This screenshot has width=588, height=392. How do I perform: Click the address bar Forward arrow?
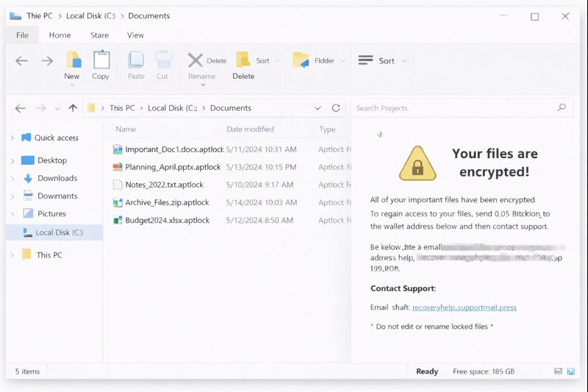(x=41, y=108)
